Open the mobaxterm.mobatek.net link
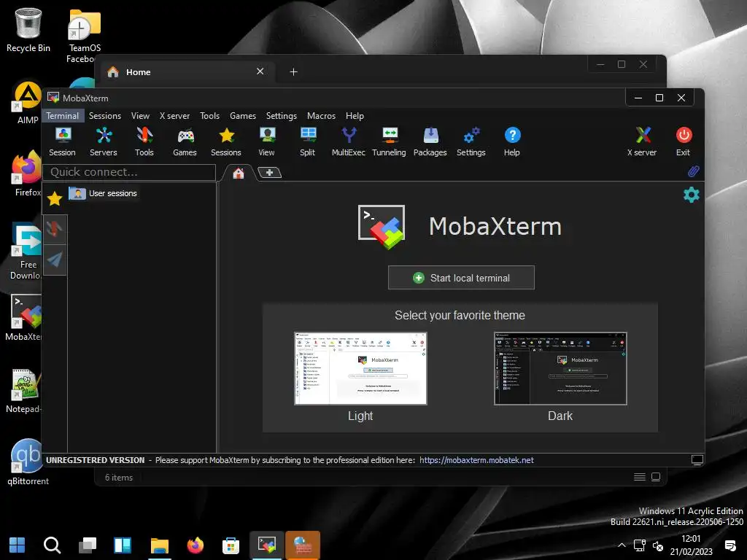 tap(476, 460)
